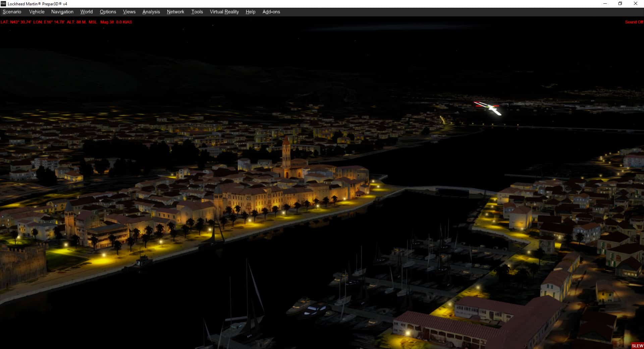Close the Prepar3D window
The image size is (644, 349).
635,4
